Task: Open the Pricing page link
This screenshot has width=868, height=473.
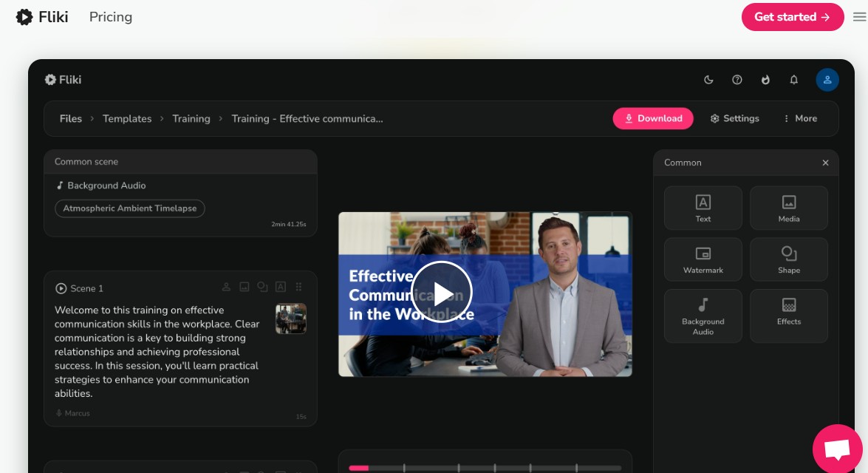Action: coord(111,17)
